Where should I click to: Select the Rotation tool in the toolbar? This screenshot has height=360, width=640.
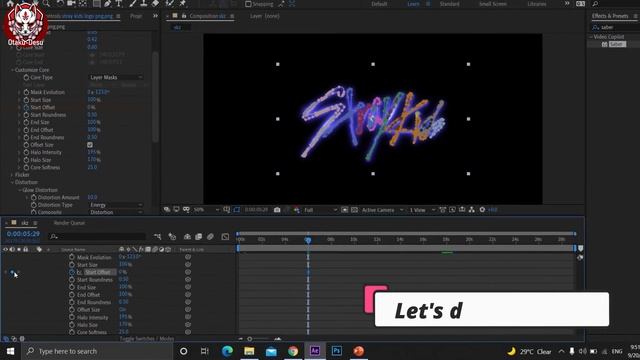(x=60, y=4)
